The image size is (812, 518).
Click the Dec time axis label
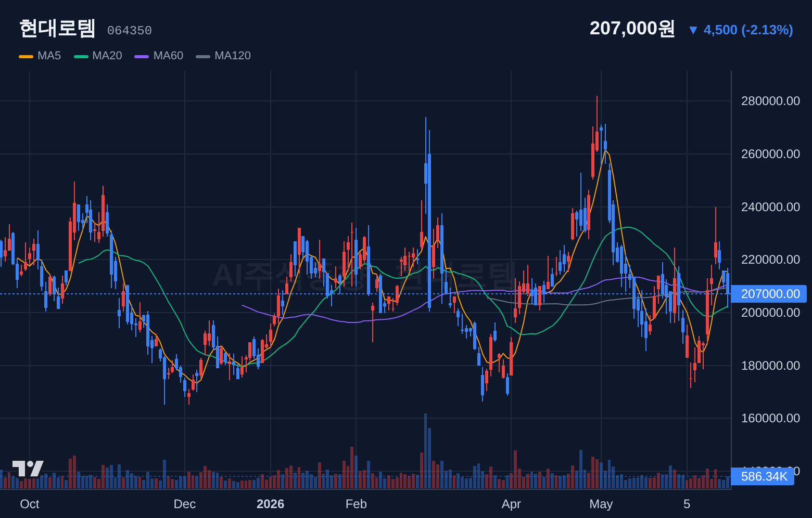tap(185, 504)
